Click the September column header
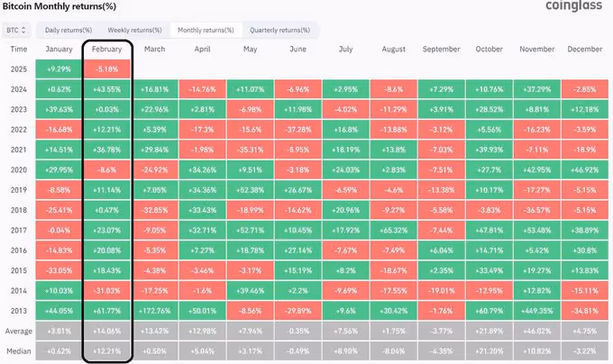This screenshot has width=613, height=364. tap(441, 49)
